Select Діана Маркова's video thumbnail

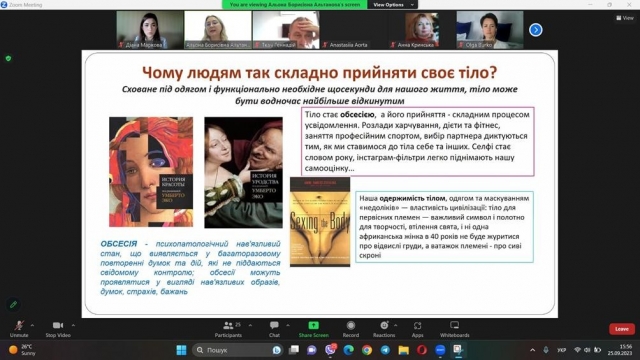click(150, 30)
